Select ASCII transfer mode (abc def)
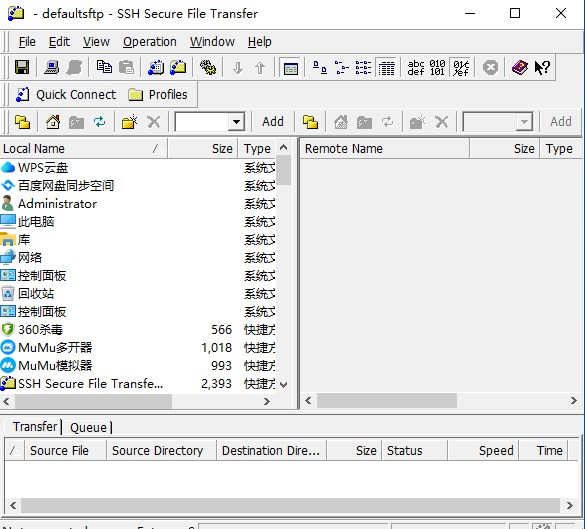585x529 pixels. (416, 68)
